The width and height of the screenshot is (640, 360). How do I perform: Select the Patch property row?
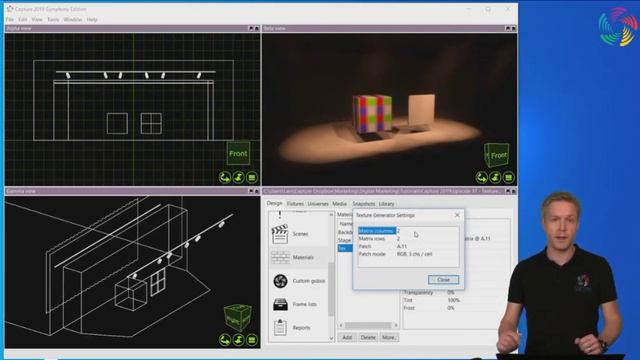[408, 247]
